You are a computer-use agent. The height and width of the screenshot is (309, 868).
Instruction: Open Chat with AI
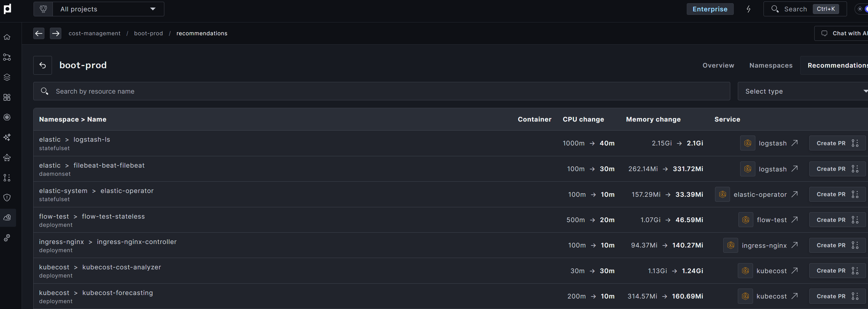click(x=841, y=33)
